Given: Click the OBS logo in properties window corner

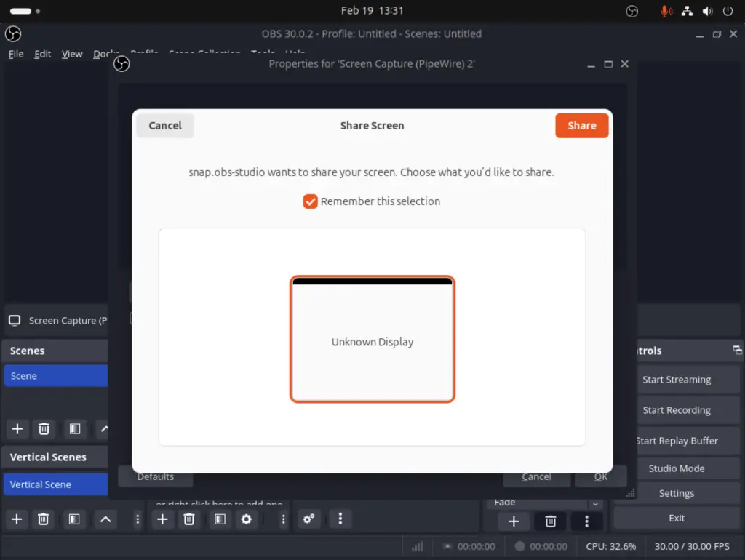Looking at the screenshot, I should [x=121, y=64].
